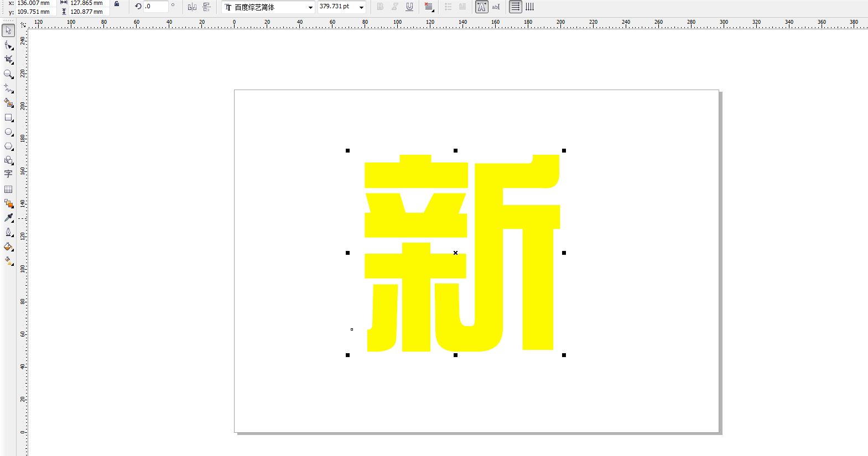
Task: Select the Text tool (字)
Action: 8,174
